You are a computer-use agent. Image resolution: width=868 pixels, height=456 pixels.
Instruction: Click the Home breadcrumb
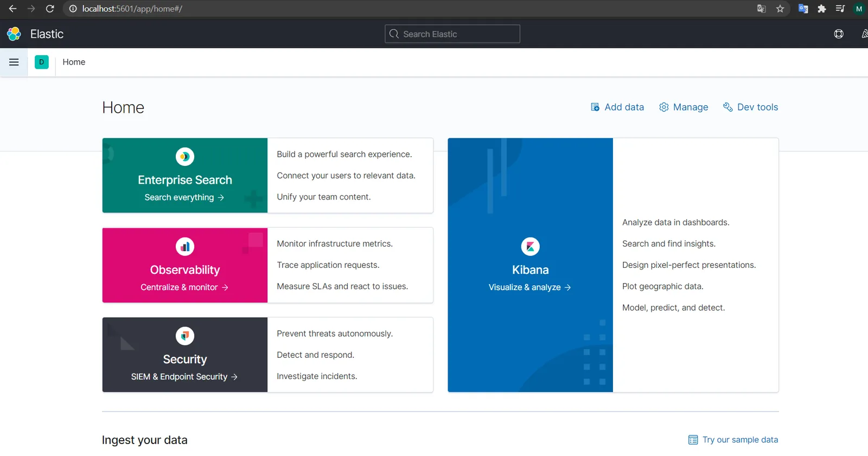[x=74, y=62]
